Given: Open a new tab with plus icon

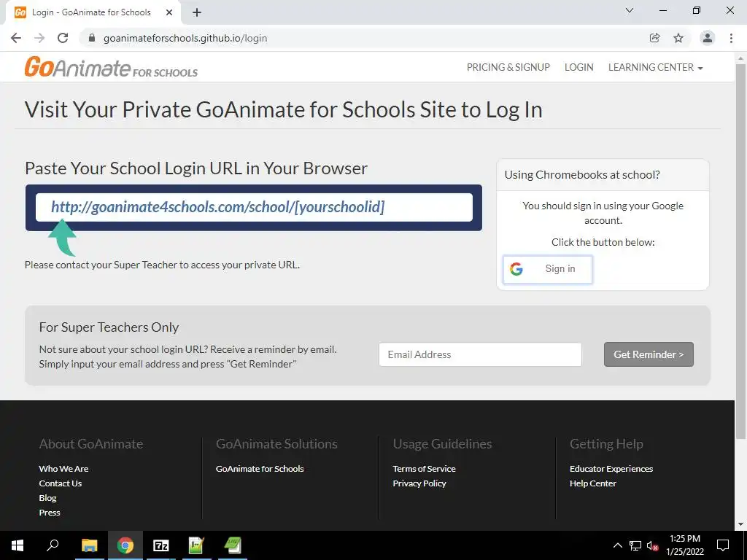Looking at the screenshot, I should tap(197, 12).
